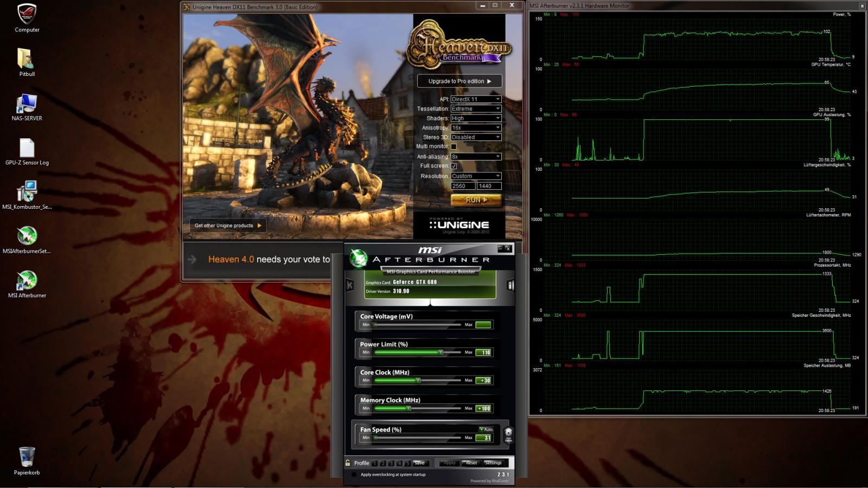
Task: Select profile slot 5
Action: coord(407,463)
